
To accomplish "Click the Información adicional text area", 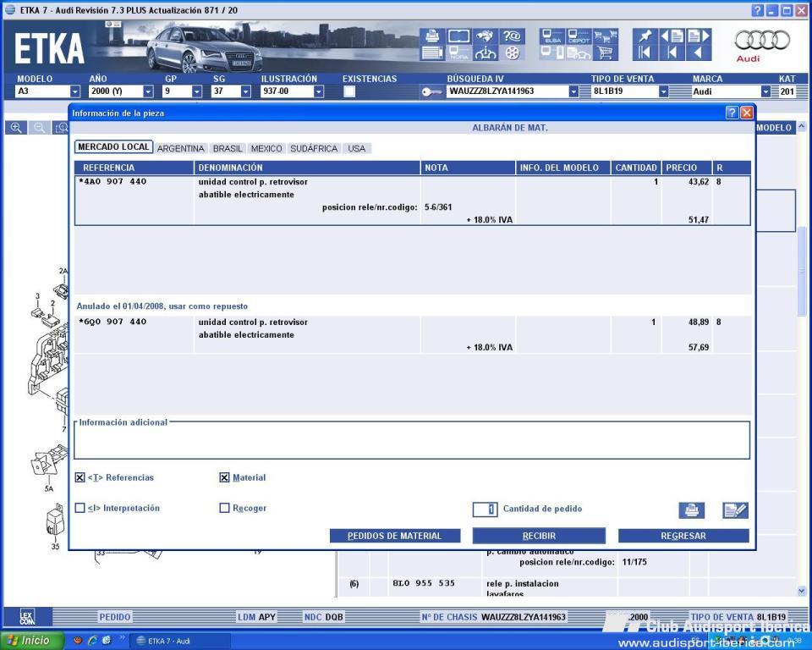I will tap(412, 442).
